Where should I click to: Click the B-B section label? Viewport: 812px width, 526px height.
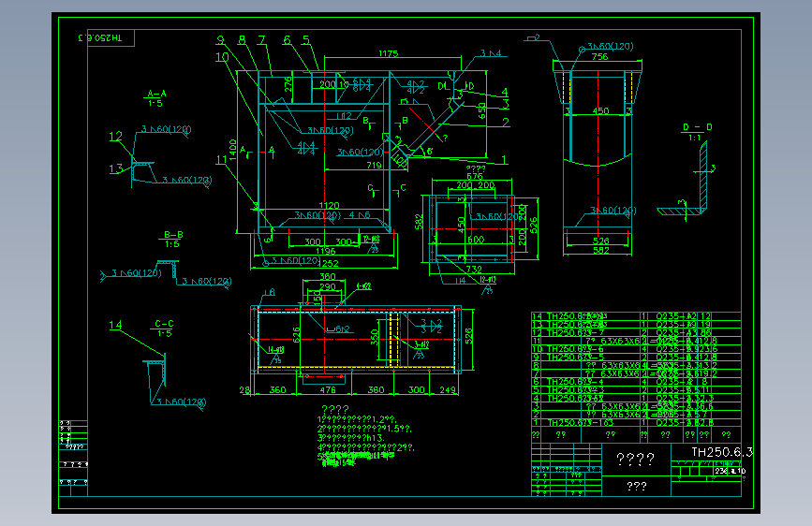tap(173, 235)
